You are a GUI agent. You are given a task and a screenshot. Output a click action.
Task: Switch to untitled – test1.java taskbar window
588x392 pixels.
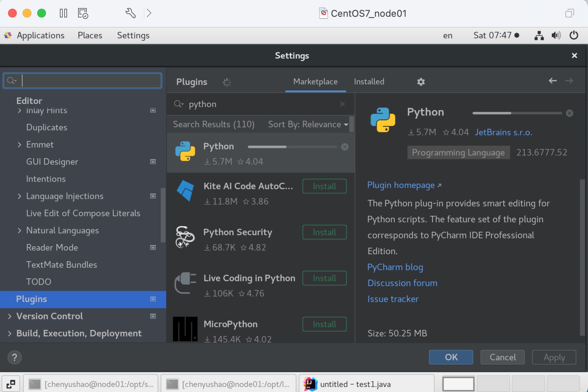click(366, 384)
